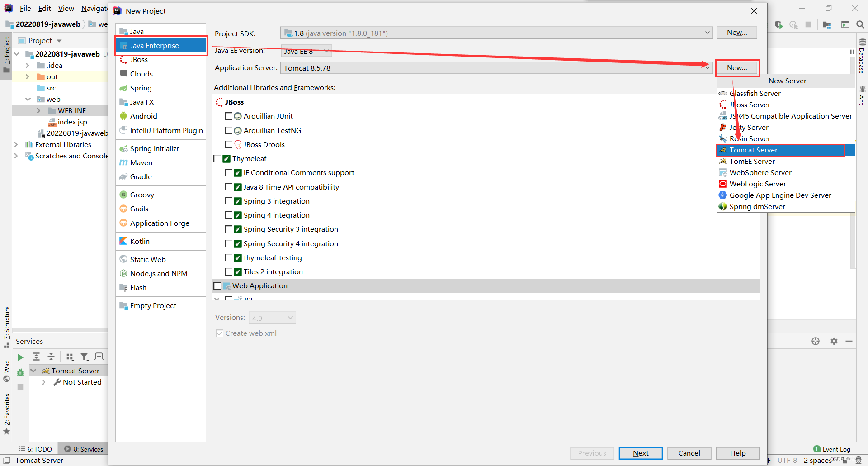Hide the Services panel with minus icon
Image resolution: width=868 pixels, height=466 pixels.
coord(849,341)
